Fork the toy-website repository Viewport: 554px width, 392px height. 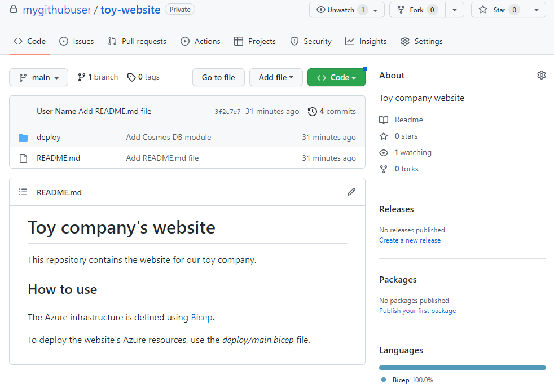(417, 10)
